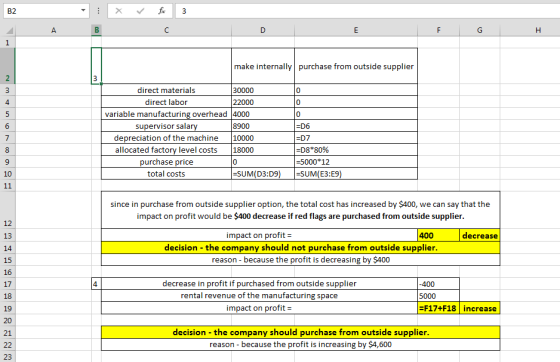Click the confirm entry checkmark icon
Image resolution: width=560 pixels, height=362 pixels.
pyautogui.click(x=140, y=11)
